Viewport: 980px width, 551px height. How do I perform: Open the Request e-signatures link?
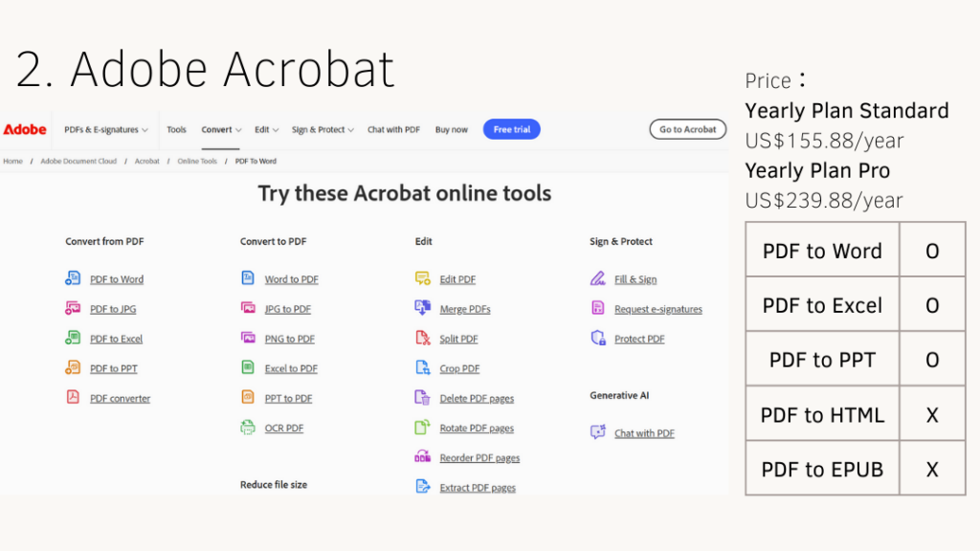pos(658,309)
